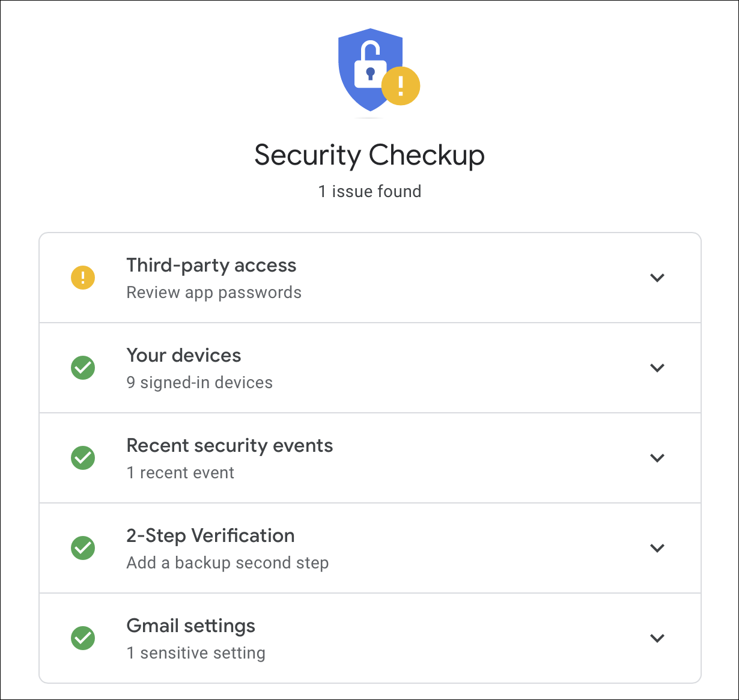Select Review app passwords text
Viewport: 739px width, 700px height.
pyautogui.click(x=214, y=293)
